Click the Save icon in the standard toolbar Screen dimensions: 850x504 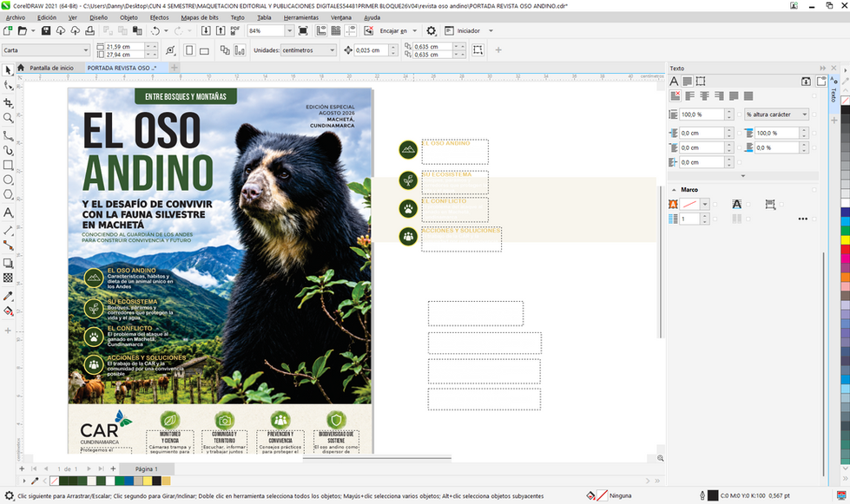point(46,31)
